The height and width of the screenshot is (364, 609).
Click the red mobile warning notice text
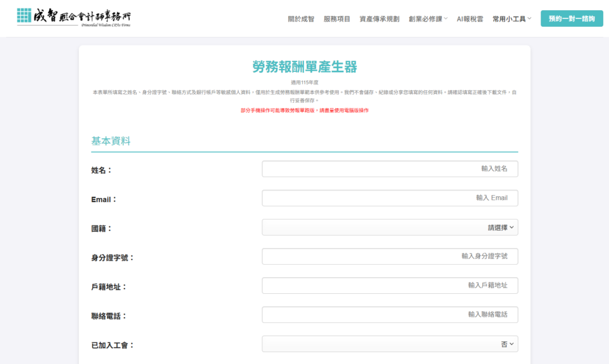pos(304,111)
